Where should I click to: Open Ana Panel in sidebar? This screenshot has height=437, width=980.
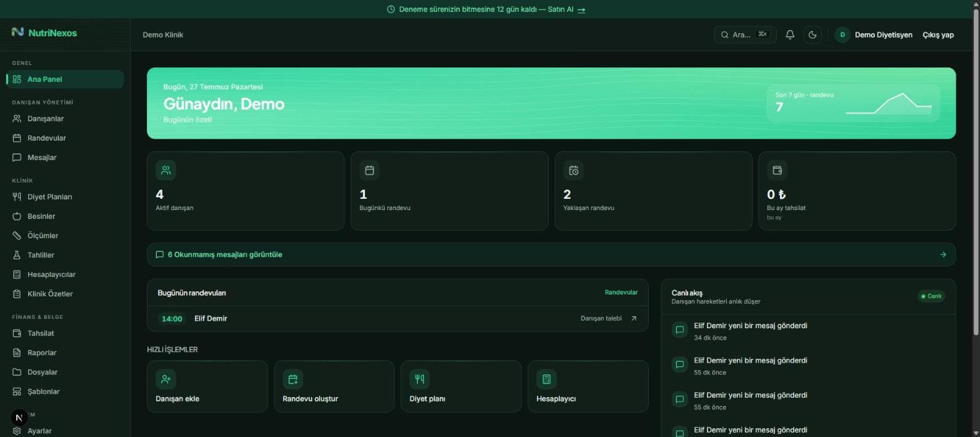click(x=65, y=79)
